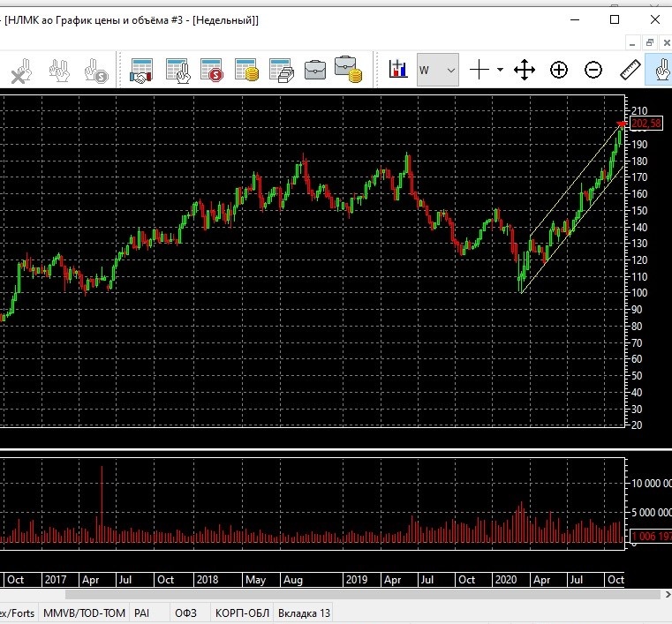Click the gray briefcase portfolio icon
The height and width of the screenshot is (624, 672).
pos(315,71)
